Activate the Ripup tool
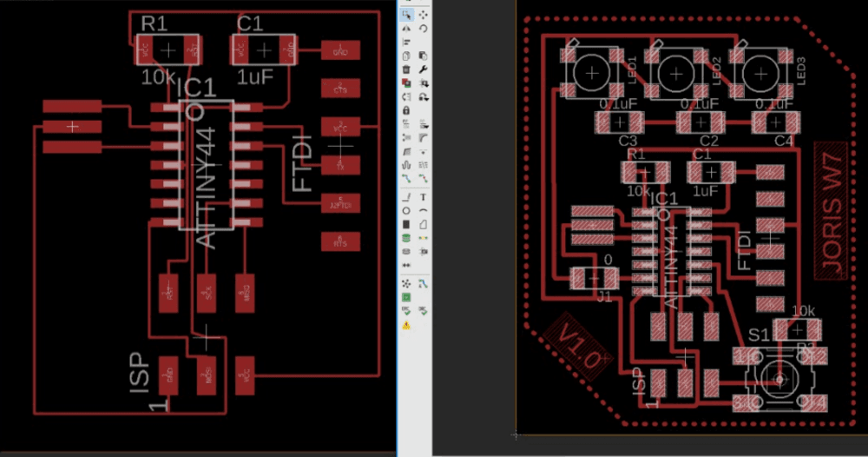868x457 pixels. 424,178
